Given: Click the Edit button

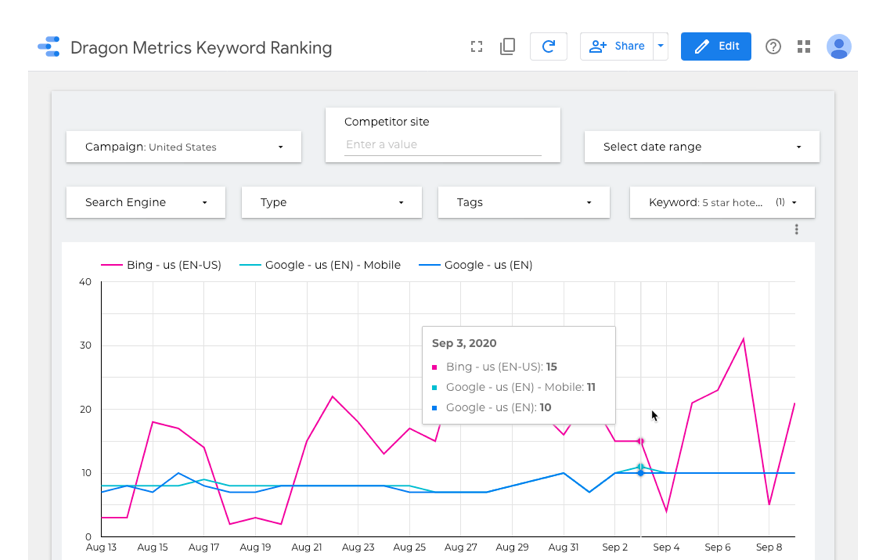Looking at the screenshot, I should 716,46.
